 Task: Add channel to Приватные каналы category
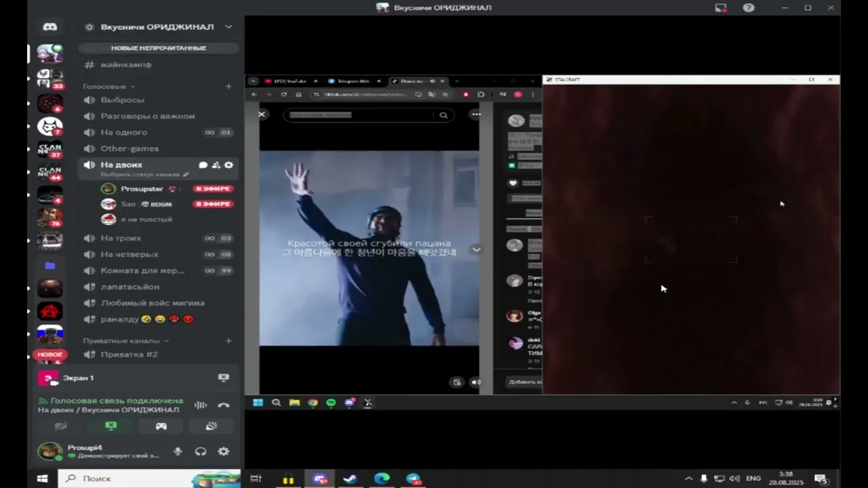[229, 341]
